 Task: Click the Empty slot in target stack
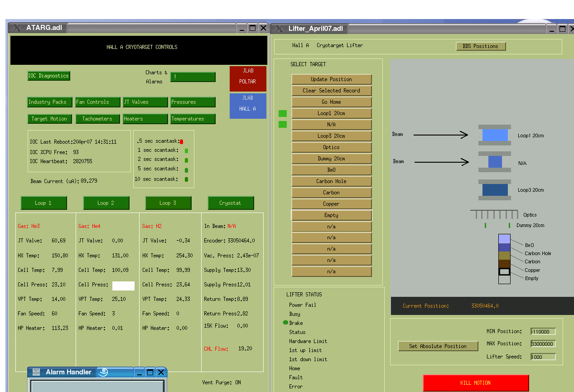click(x=504, y=272)
